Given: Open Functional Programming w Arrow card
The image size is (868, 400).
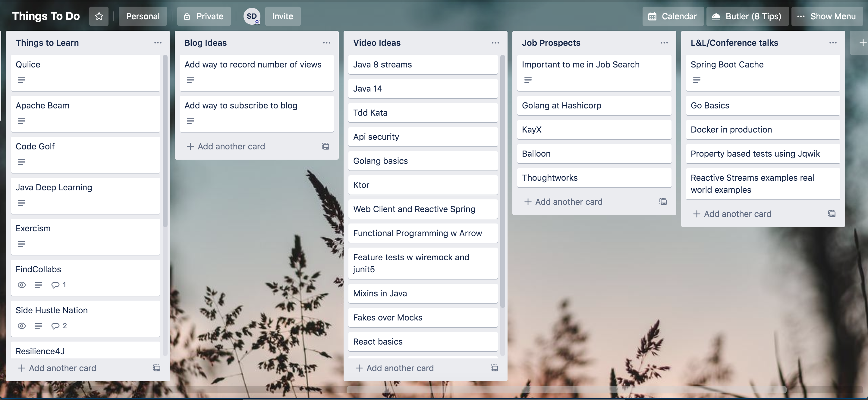Looking at the screenshot, I should click(x=423, y=233).
